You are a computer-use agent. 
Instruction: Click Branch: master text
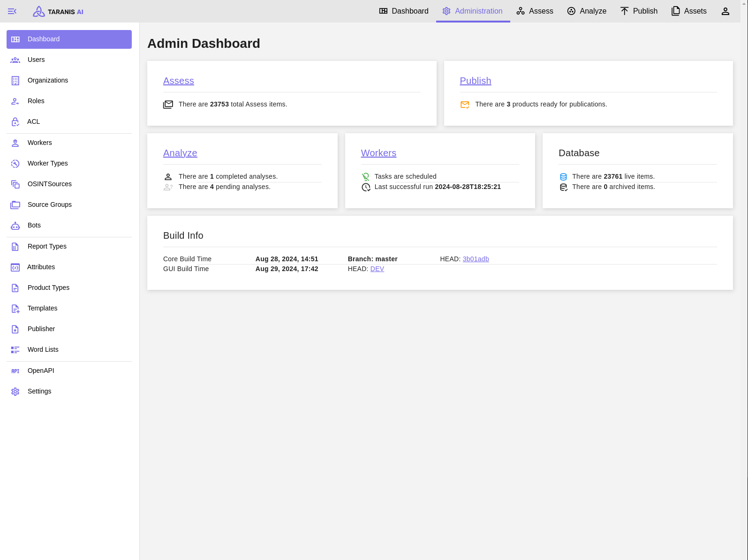(x=373, y=259)
